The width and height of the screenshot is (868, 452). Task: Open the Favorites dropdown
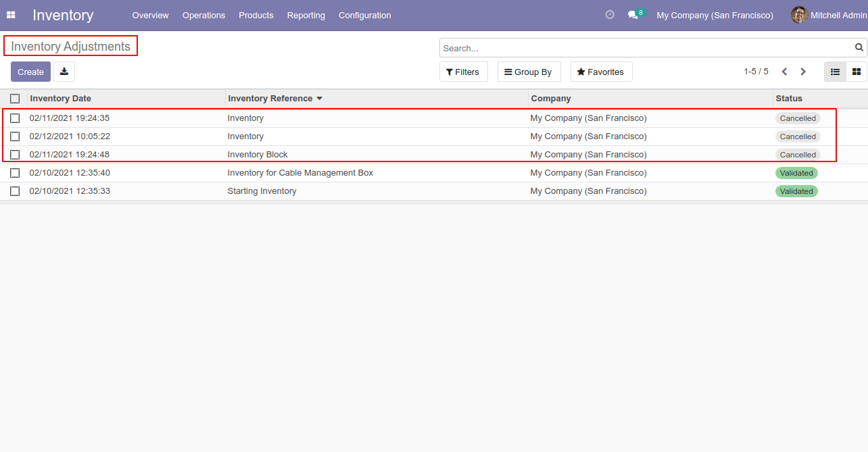[x=601, y=72]
